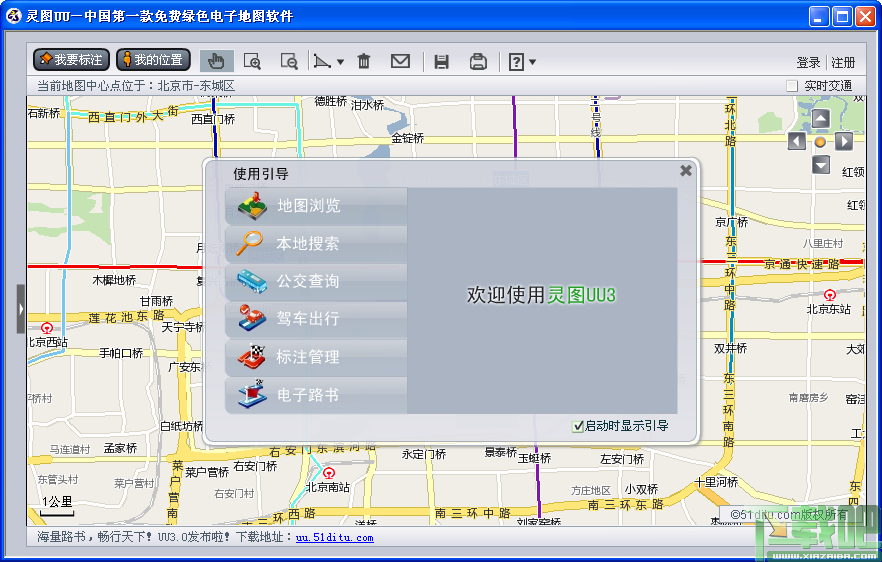Click the 德胜桥 map label
The height and width of the screenshot is (562, 882).
(x=330, y=102)
